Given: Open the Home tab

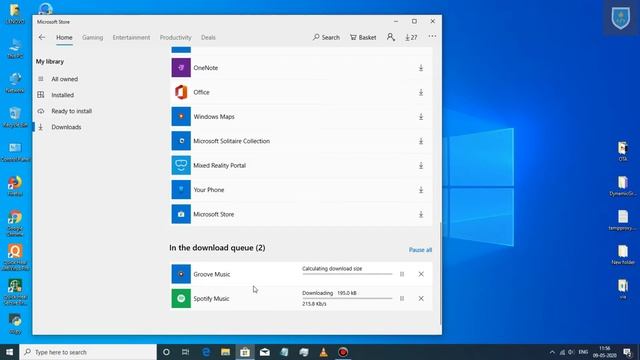Looking at the screenshot, I should 64,37.
